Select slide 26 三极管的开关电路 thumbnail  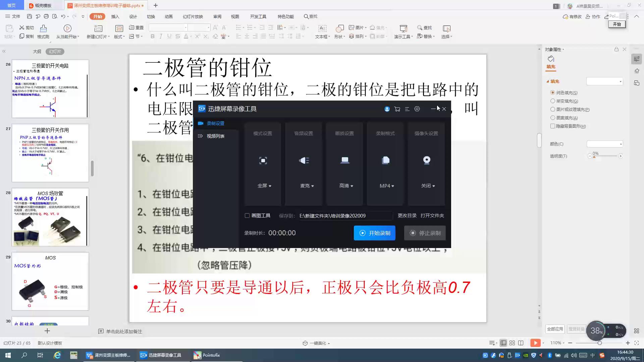tap(50, 89)
